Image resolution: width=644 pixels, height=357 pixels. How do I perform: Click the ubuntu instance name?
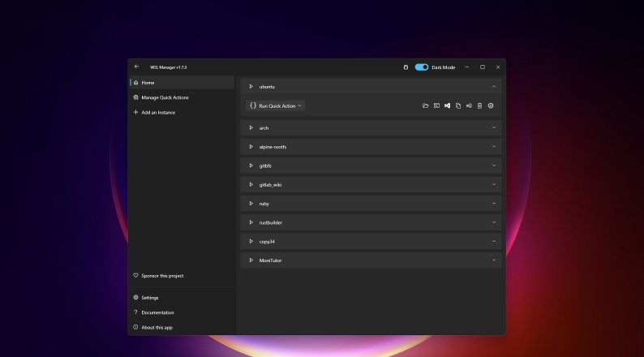(x=267, y=87)
